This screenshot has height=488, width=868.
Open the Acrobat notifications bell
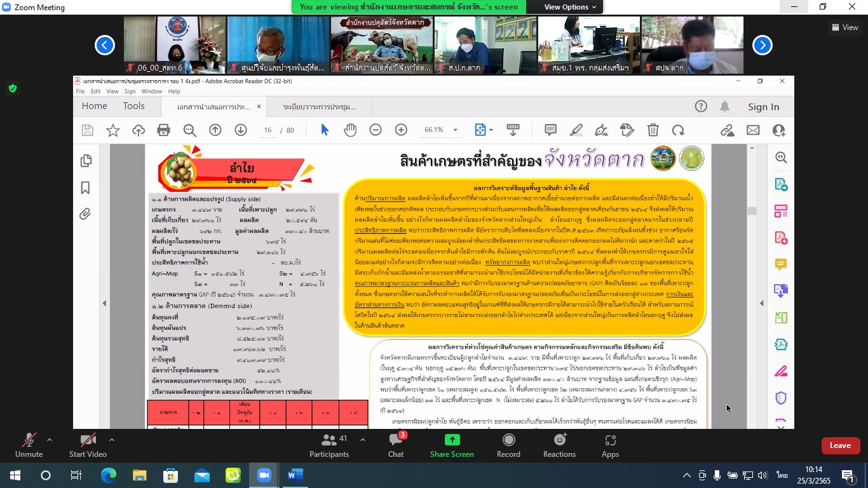coord(724,106)
